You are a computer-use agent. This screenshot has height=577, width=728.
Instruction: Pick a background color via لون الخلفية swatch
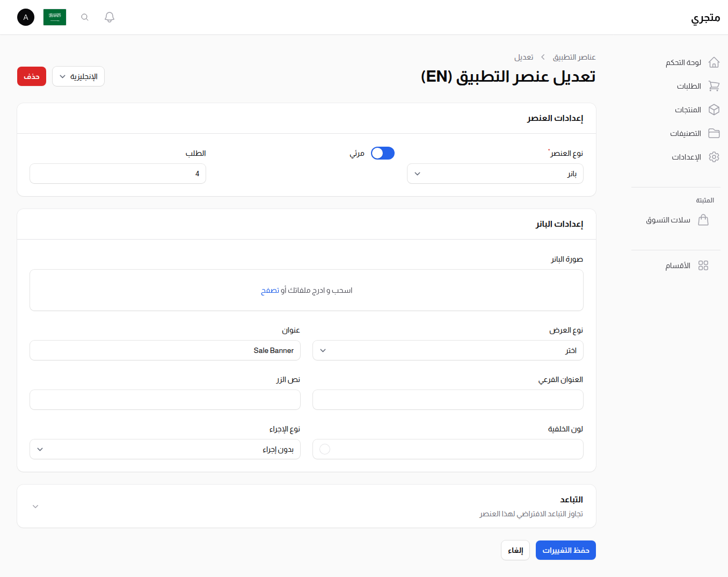tap(324, 449)
